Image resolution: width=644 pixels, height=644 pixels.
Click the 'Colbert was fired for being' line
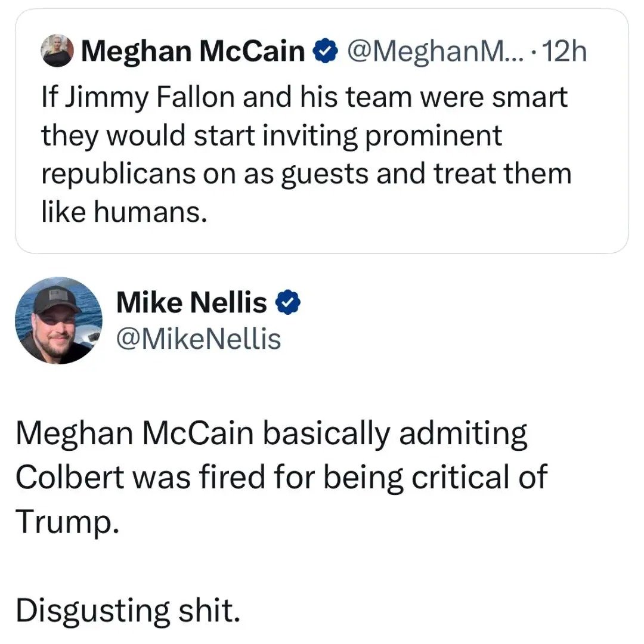click(281, 477)
